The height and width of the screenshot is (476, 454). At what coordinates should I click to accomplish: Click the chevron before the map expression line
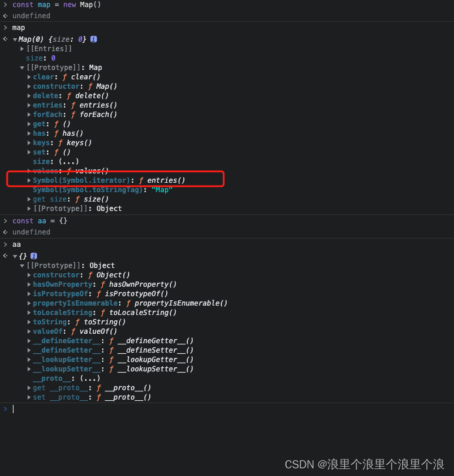[x=5, y=27]
